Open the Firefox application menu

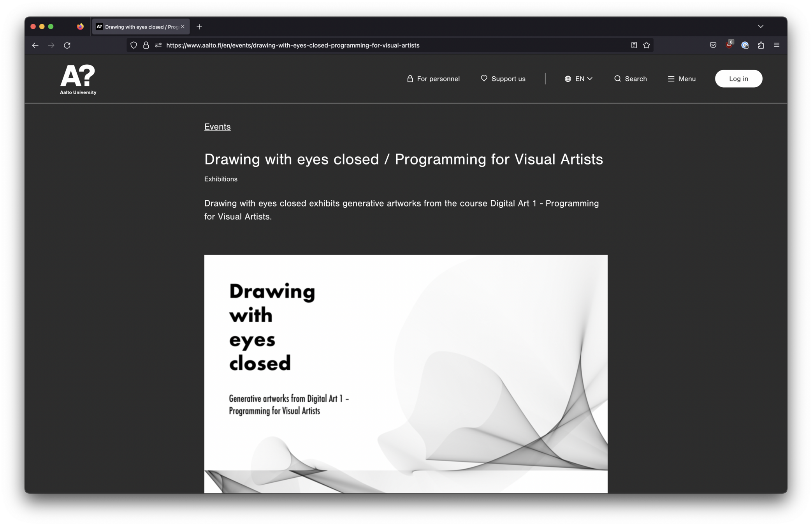coord(777,45)
